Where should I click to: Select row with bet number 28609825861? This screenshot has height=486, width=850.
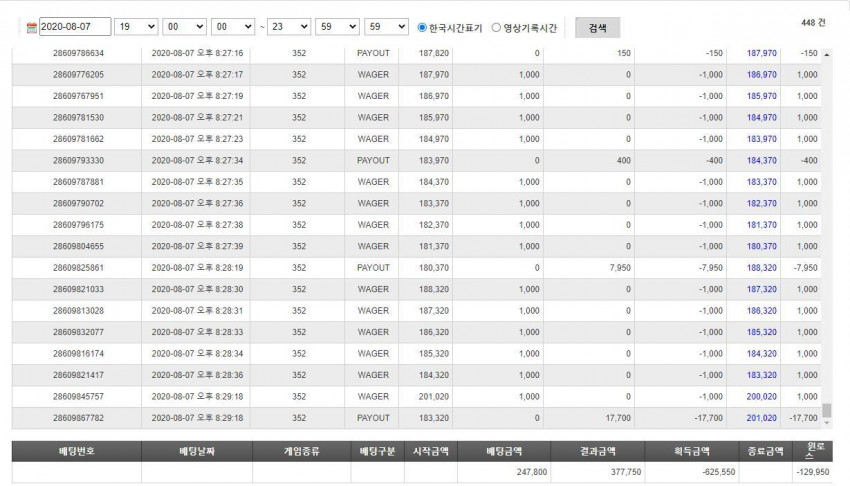[416, 268]
